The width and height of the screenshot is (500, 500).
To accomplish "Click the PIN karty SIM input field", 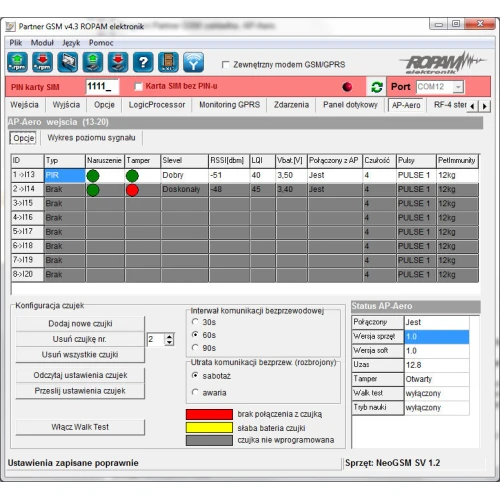I will coord(102,87).
